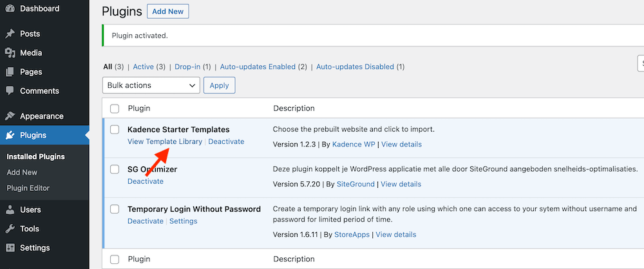The width and height of the screenshot is (644, 269).
Task: Open the Bulk actions dropdown
Action: tap(151, 85)
